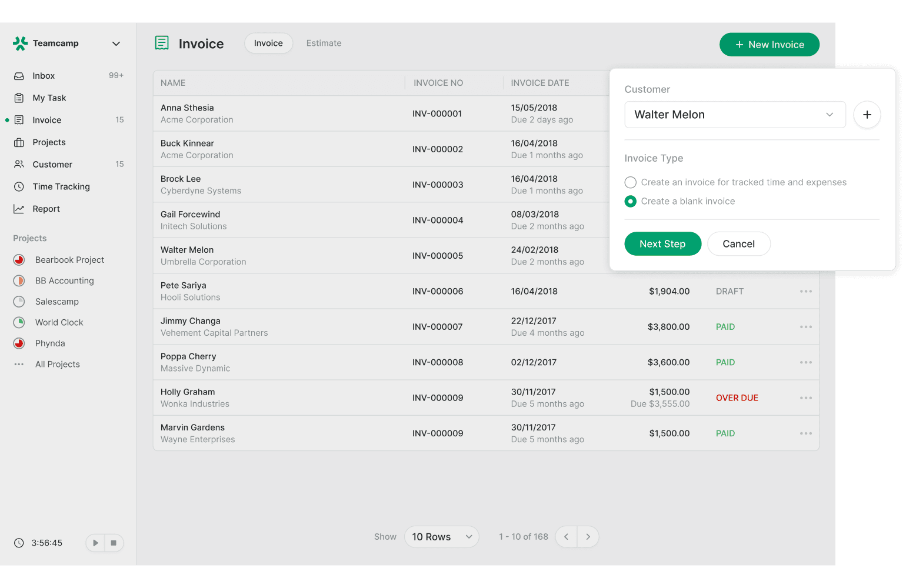Select the blank invoice radio option
906x588 pixels.
(631, 201)
